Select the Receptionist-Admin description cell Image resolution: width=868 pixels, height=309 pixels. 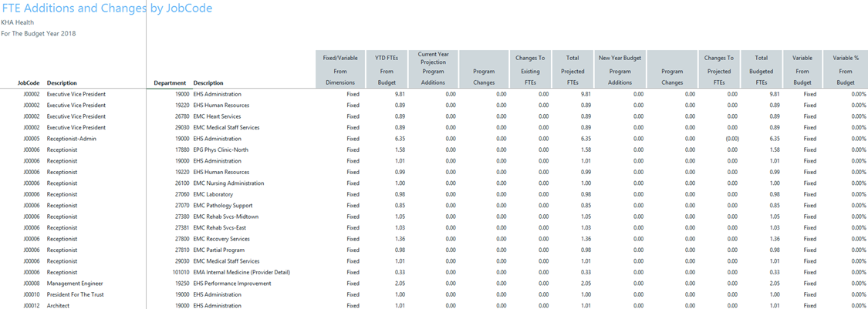pos(71,139)
